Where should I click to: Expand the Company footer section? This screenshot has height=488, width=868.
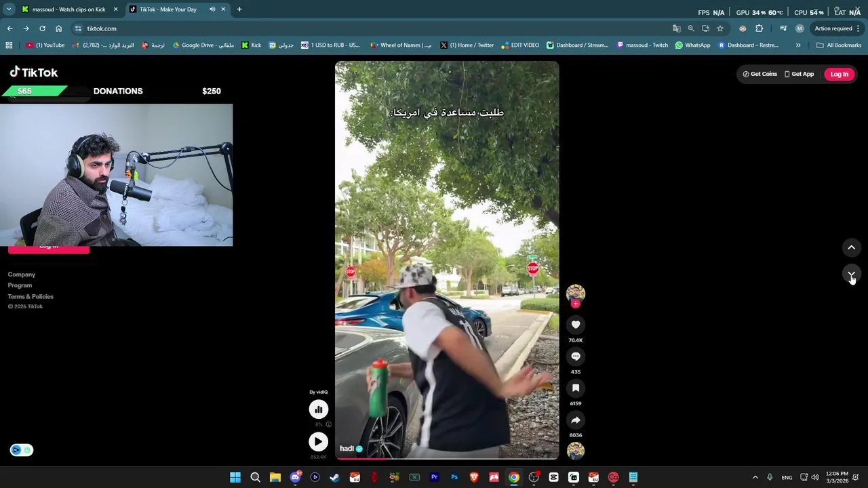click(22, 274)
